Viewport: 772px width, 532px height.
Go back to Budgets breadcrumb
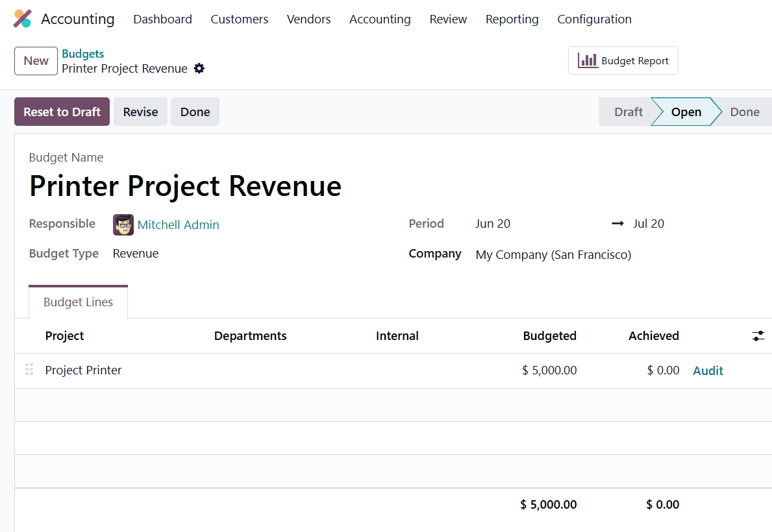tap(82, 54)
